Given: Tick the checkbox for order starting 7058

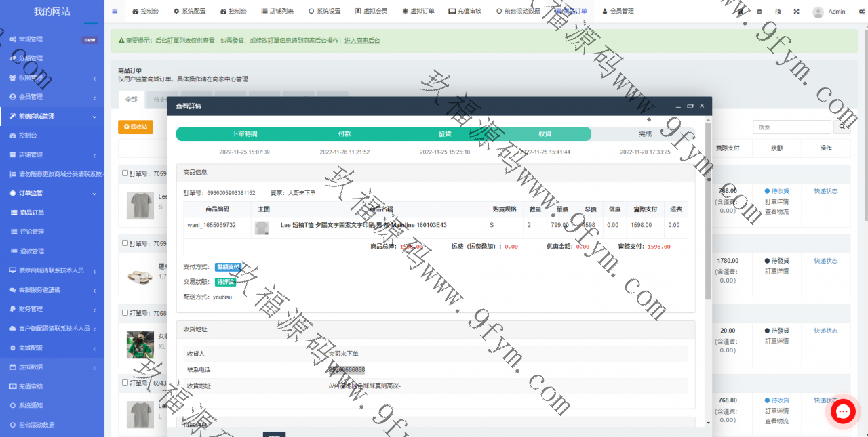Looking at the screenshot, I should [x=125, y=313].
